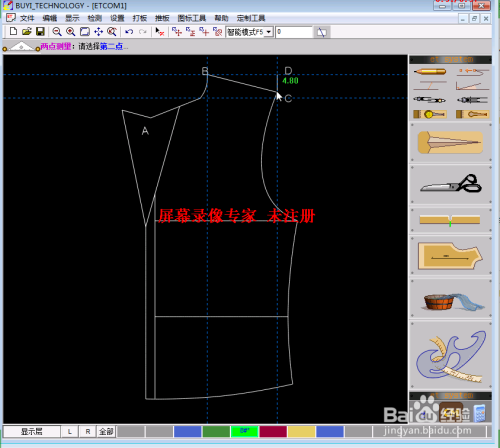Click the numeric input field showing 0

(x=294, y=32)
